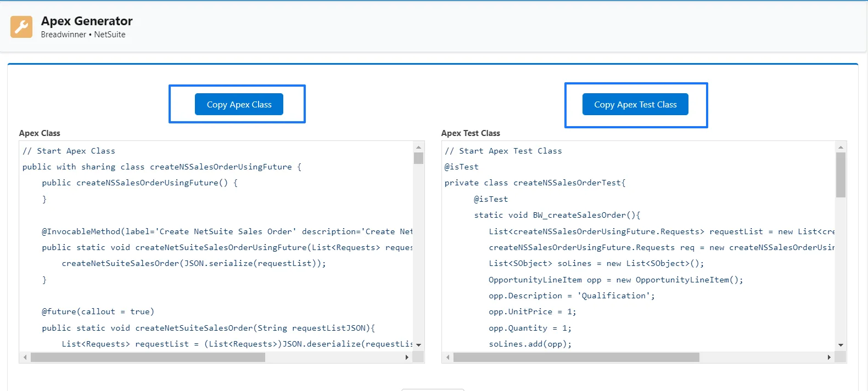Click the "static void BW_createSalesOrder(){" line

[x=557, y=215]
